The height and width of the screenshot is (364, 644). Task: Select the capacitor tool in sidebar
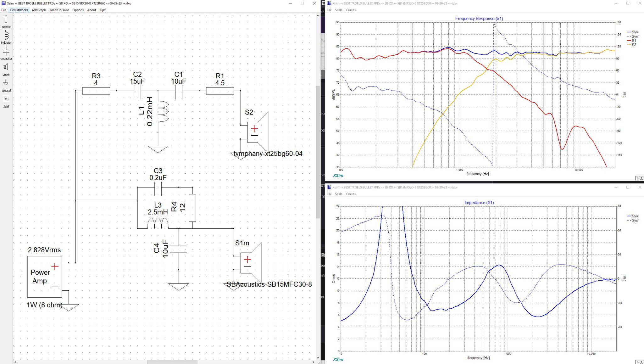(6, 53)
